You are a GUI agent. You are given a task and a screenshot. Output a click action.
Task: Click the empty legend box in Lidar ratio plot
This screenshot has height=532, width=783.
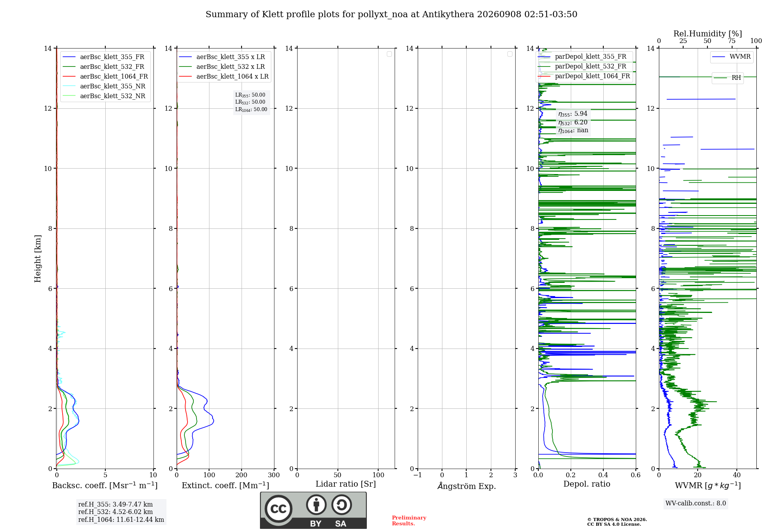[389, 54]
